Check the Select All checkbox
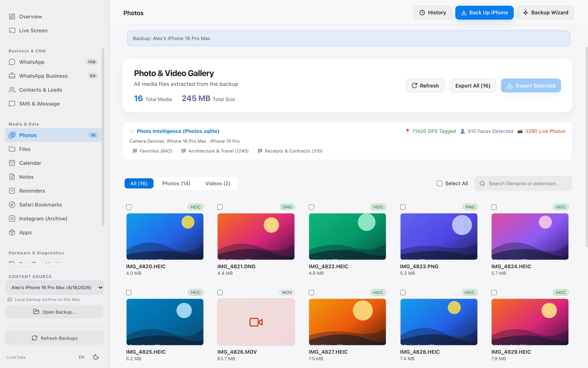The image size is (588, 368). [x=439, y=183]
